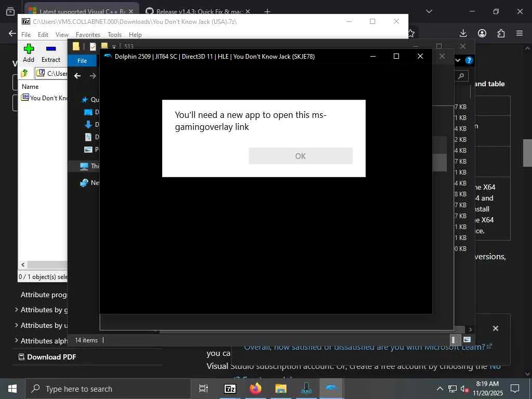Select Network in Explorer navigation pane
532x399 pixels.
89,182
